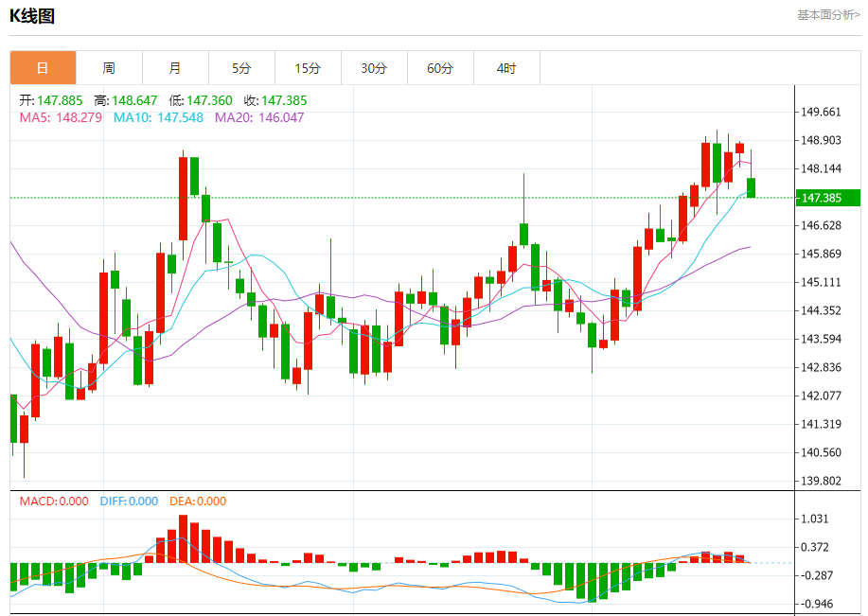
Task: Open the 5分 chart tab
Action: [241, 68]
